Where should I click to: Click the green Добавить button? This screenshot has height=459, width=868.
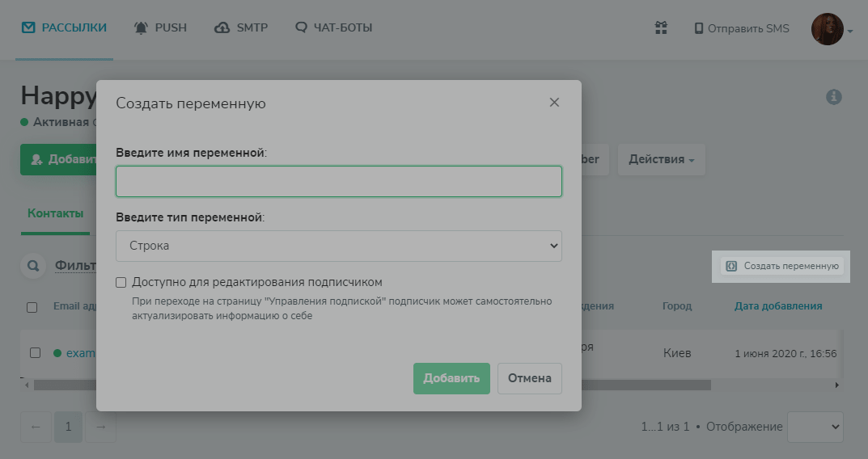pos(451,378)
